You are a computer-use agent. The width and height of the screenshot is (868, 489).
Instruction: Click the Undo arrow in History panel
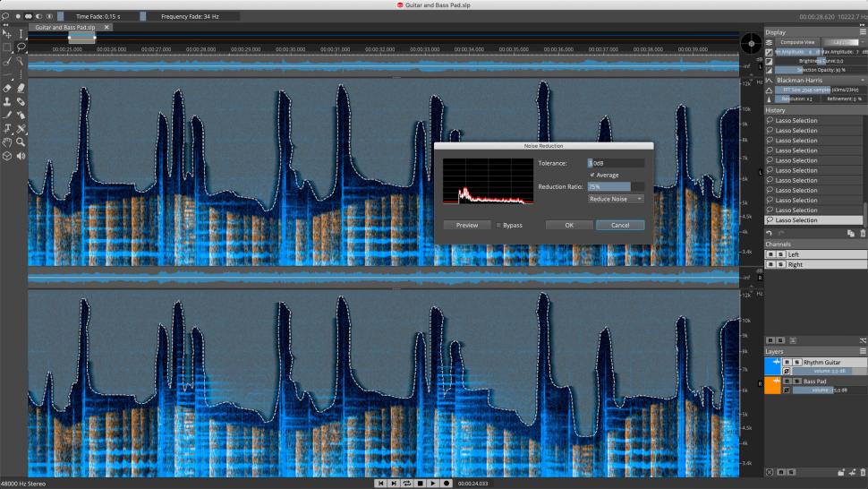pyautogui.click(x=769, y=233)
